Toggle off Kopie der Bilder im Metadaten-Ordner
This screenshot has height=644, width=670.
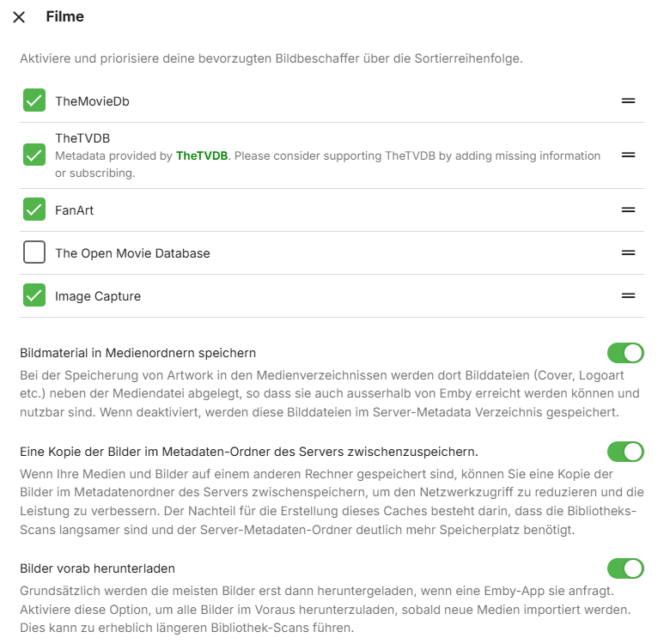[625, 452]
